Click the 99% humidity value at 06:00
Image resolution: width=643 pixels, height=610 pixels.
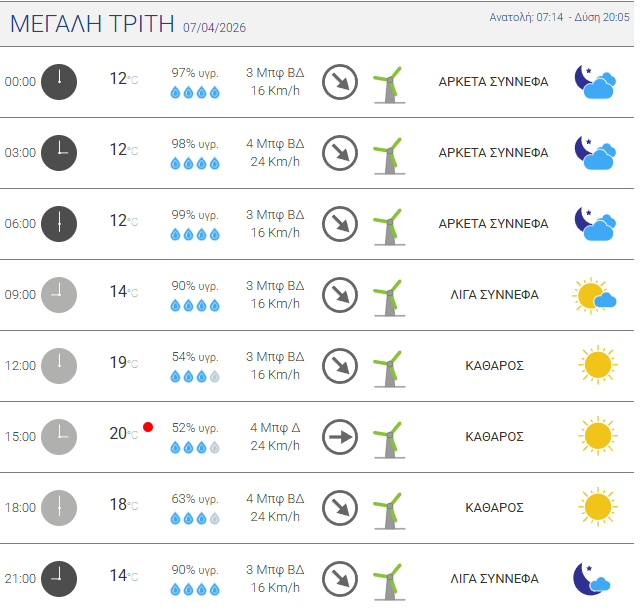pyautogui.click(x=195, y=214)
